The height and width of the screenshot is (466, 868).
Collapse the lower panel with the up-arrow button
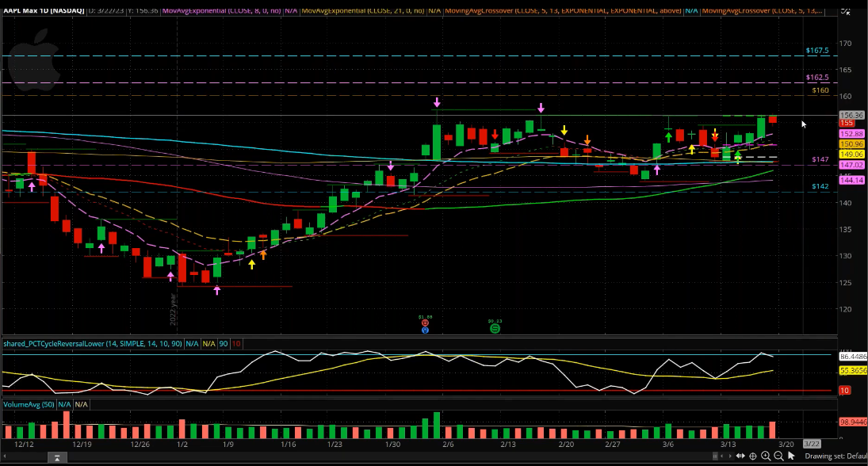click(x=57, y=458)
